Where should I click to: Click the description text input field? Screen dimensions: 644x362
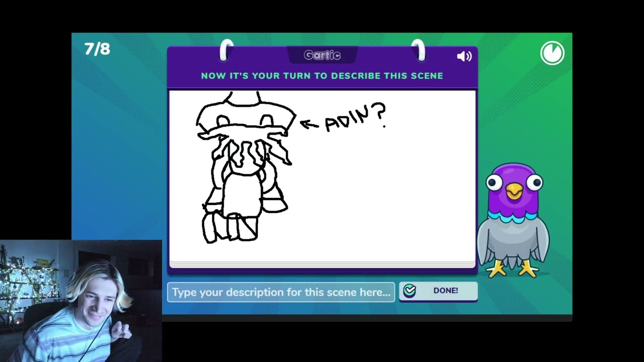click(x=281, y=292)
